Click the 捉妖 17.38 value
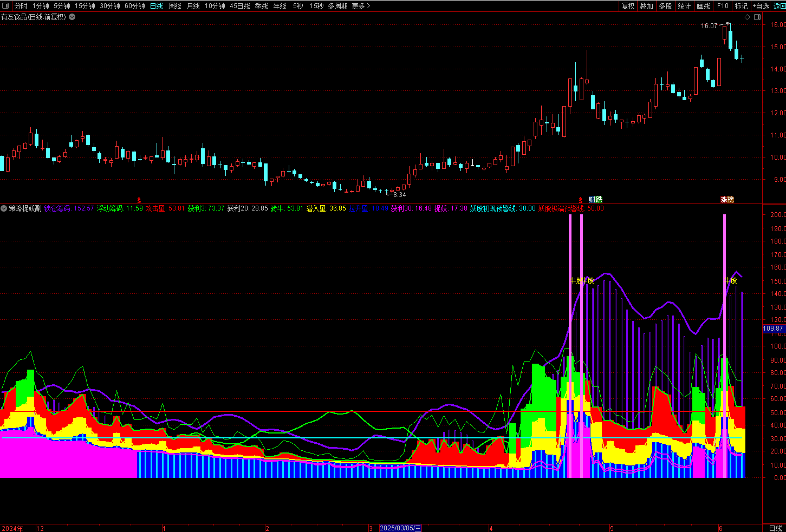This screenshot has width=786, height=532. 451,208
